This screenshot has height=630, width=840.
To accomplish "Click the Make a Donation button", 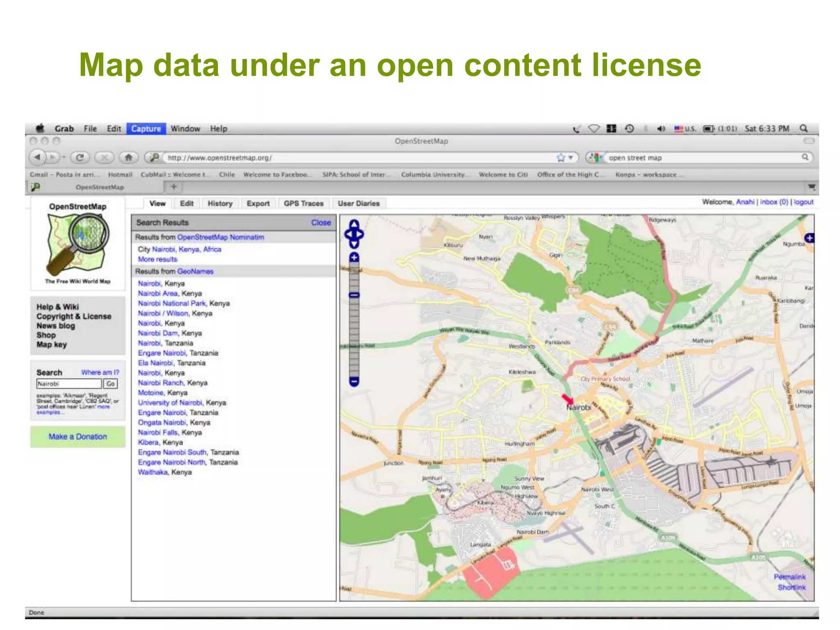I will (x=78, y=437).
